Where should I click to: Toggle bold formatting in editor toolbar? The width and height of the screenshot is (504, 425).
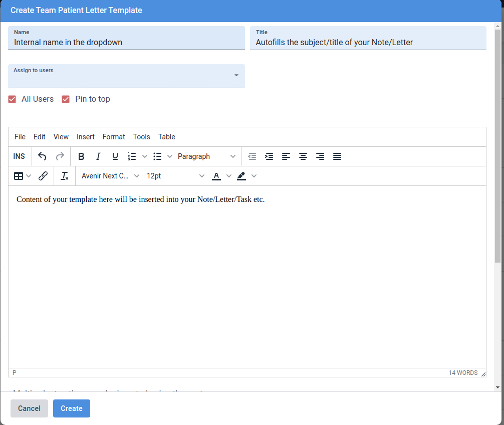[x=81, y=156]
